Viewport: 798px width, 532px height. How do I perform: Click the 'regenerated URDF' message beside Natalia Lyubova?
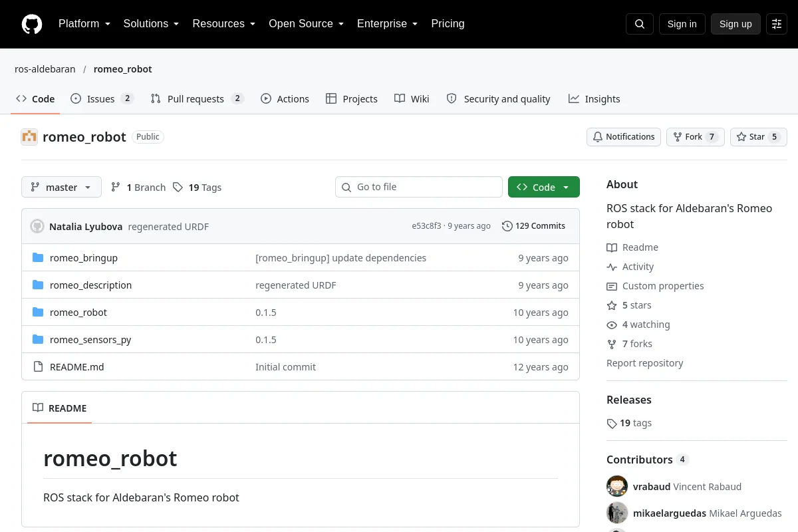click(x=168, y=227)
